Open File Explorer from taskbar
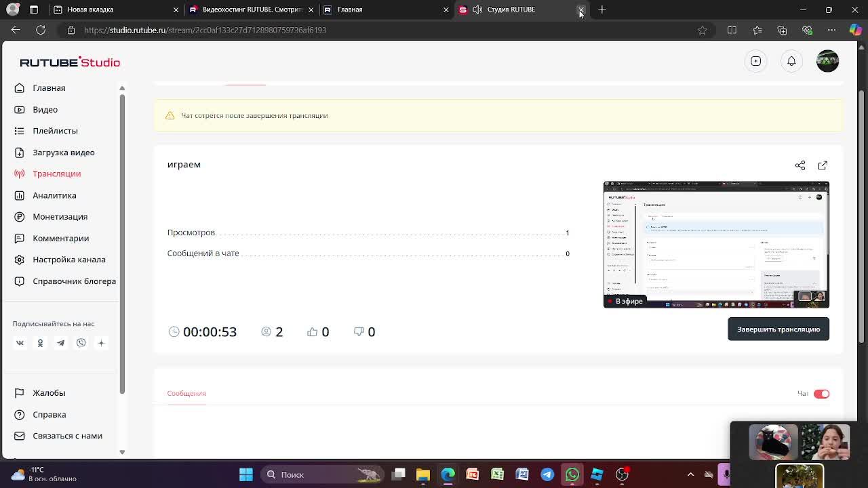The width and height of the screenshot is (868, 488). point(423,474)
